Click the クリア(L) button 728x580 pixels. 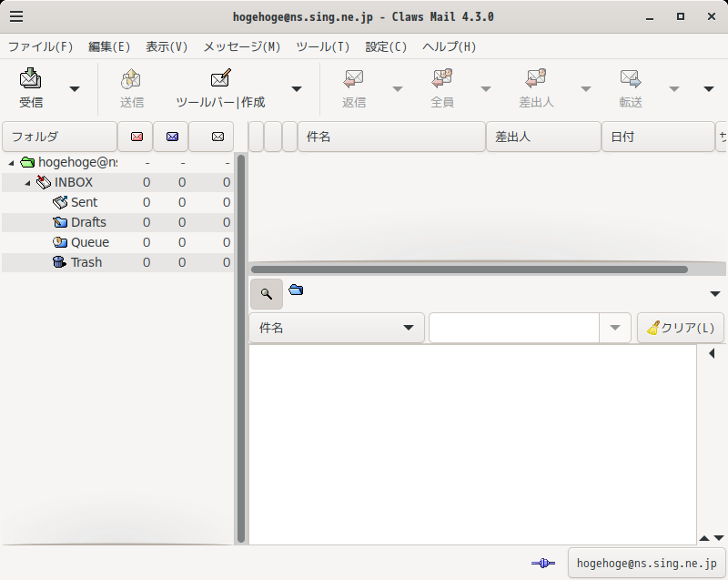(680, 328)
